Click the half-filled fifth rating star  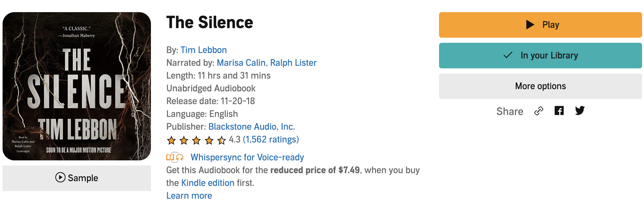222,140
